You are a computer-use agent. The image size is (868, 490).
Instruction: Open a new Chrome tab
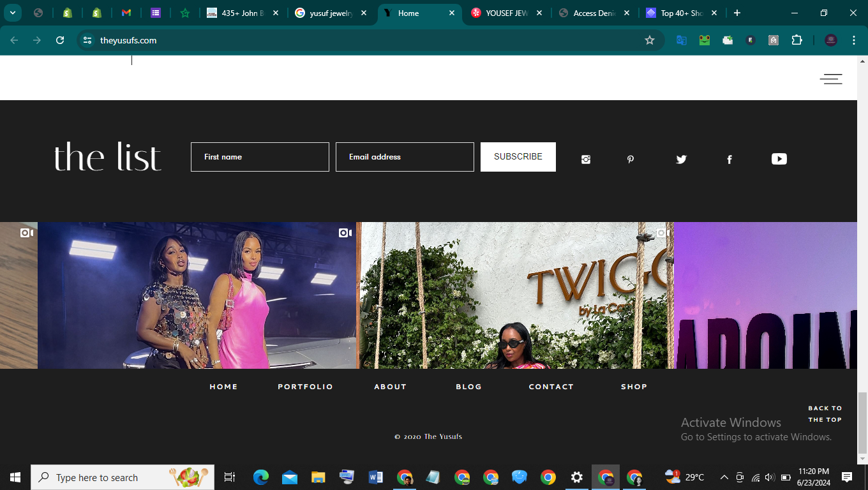tap(737, 13)
